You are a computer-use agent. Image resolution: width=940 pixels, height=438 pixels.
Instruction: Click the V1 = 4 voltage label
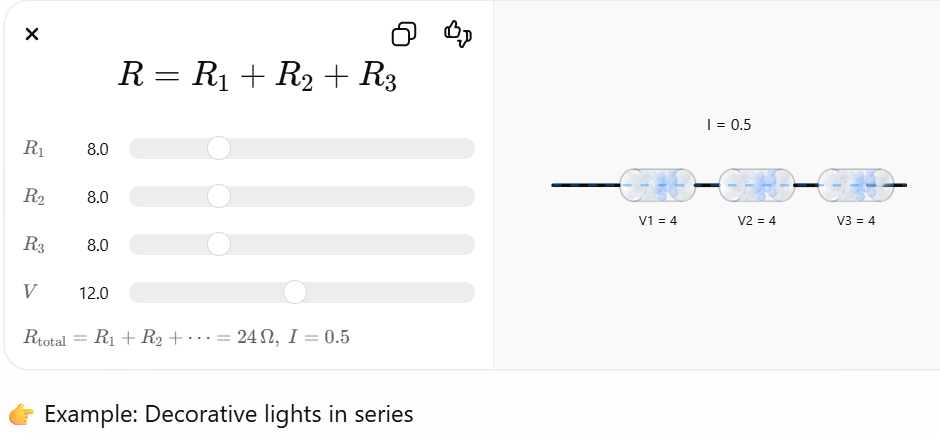658,221
